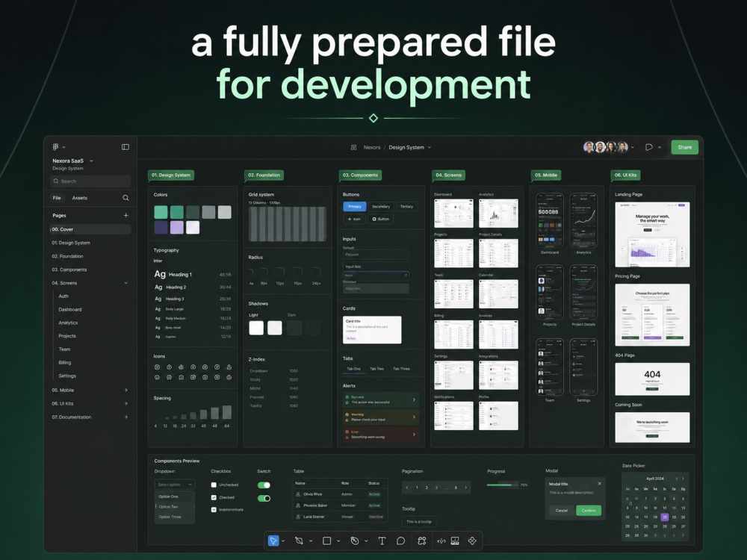This screenshot has height=560, width=747.
Task: Click the Primary button sample
Action: tap(354, 206)
